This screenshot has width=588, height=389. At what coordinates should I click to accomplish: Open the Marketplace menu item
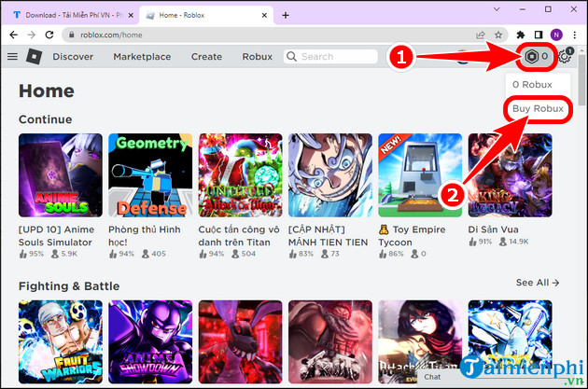point(142,57)
